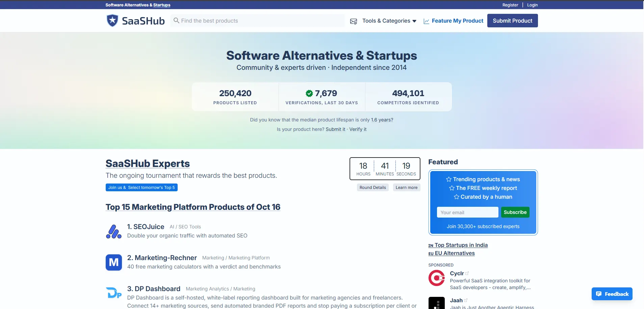Click external link icon next to Jaah

466,300
